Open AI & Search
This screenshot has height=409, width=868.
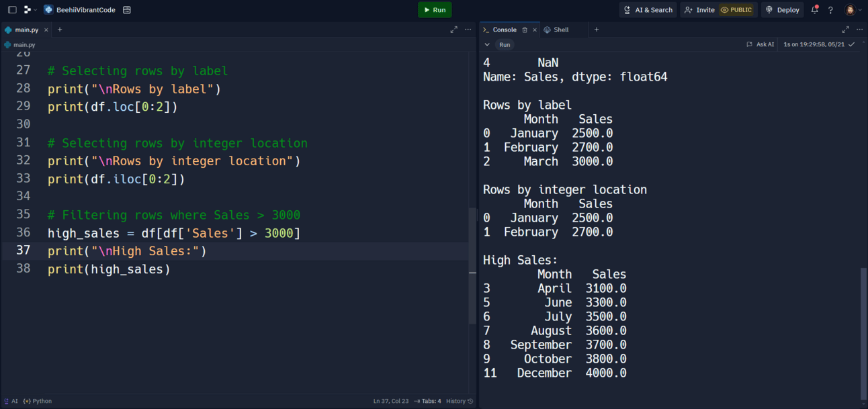[x=648, y=10]
